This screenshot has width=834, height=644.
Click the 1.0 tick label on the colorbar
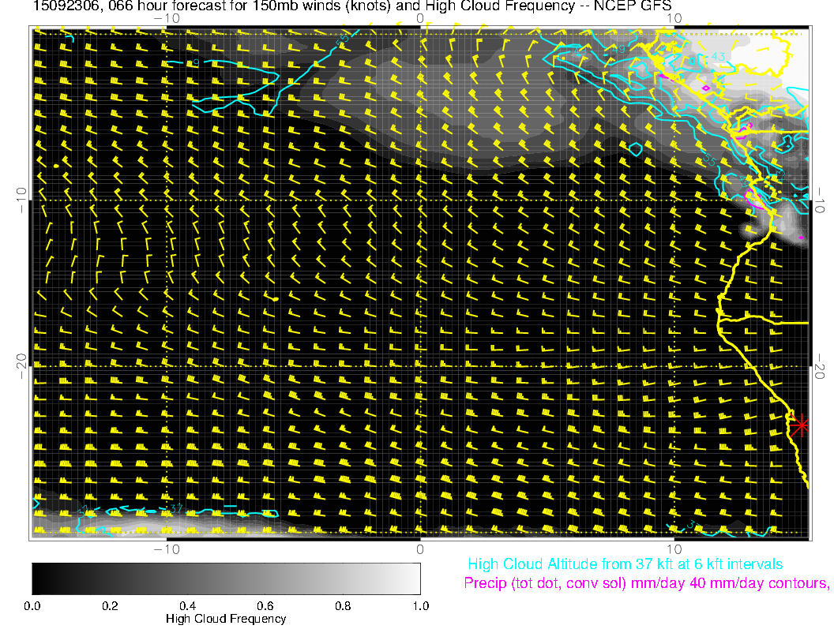pos(419,606)
